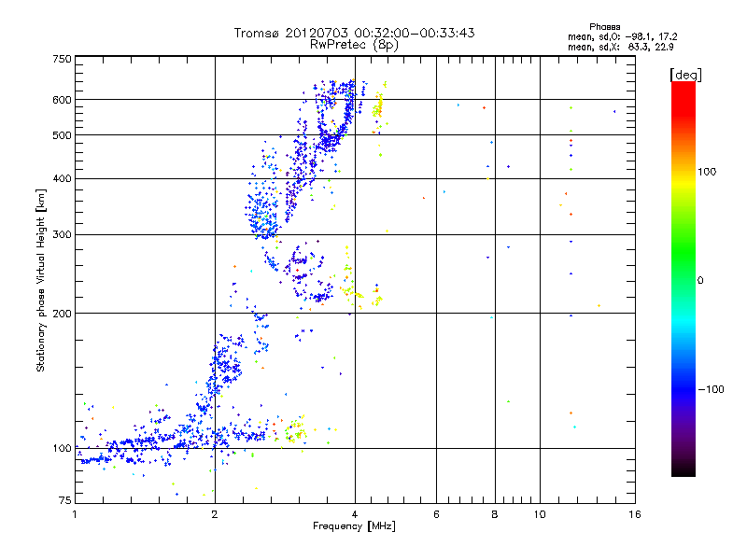The width and height of the screenshot is (747, 560).
Task: Click x-axis tick label '2'
Action: click(215, 514)
